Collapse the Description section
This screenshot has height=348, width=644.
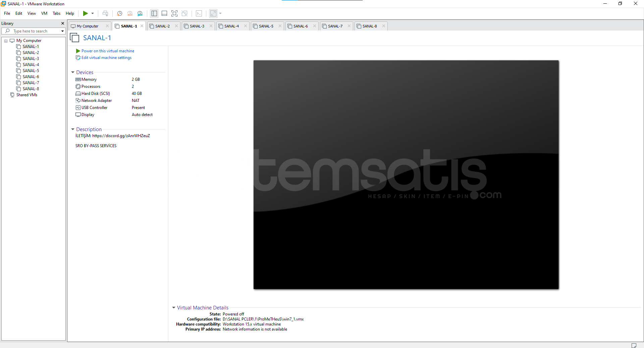tap(73, 129)
